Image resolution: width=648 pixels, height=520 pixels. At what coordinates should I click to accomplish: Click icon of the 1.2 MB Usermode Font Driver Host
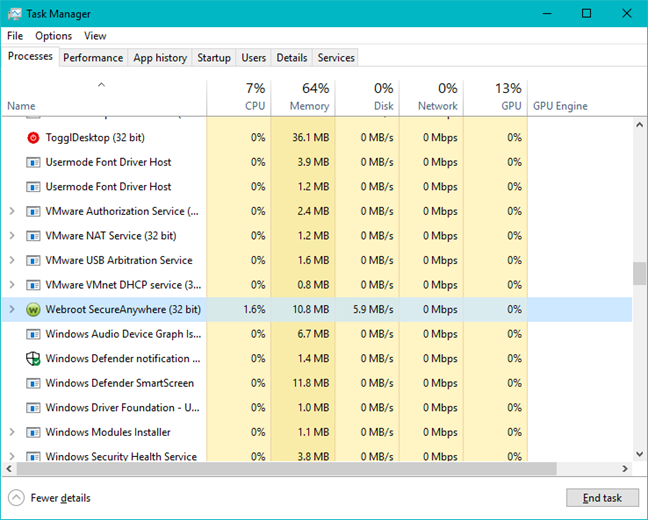[x=33, y=187]
